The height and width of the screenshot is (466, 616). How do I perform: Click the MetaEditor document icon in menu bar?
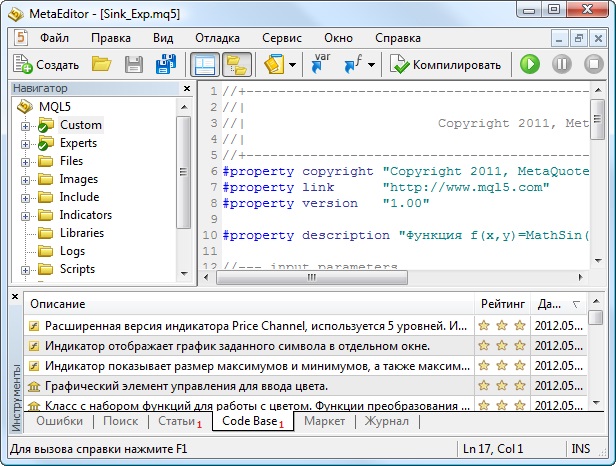tap(20, 38)
